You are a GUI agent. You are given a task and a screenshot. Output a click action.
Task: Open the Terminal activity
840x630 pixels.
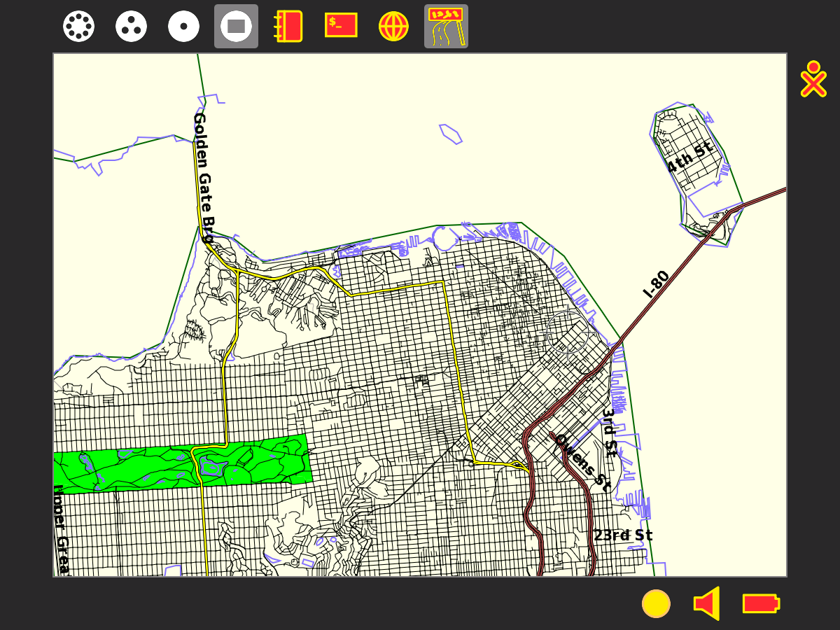(x=341, y=26)
